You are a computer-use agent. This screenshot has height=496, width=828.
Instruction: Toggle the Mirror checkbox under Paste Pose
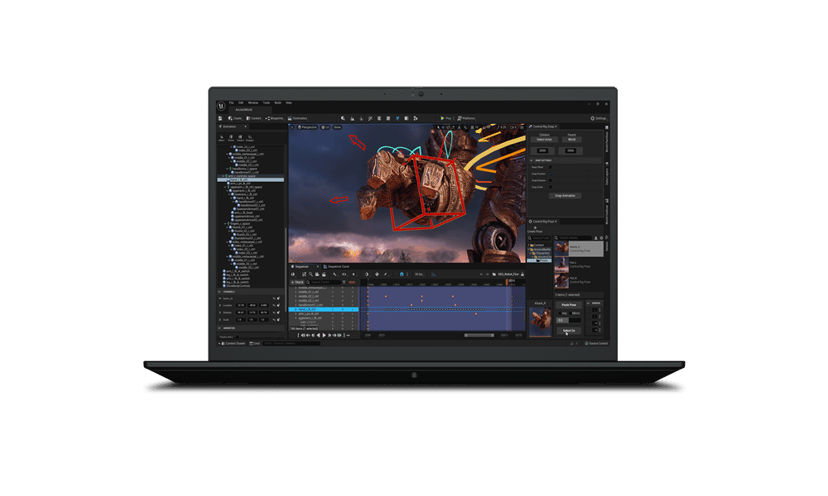570,313
